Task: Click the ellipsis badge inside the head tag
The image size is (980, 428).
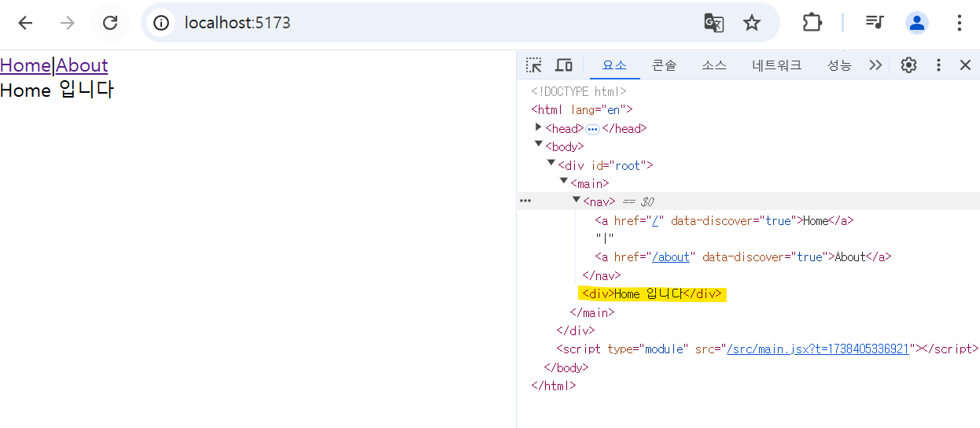Action: (x=592, y=129)
